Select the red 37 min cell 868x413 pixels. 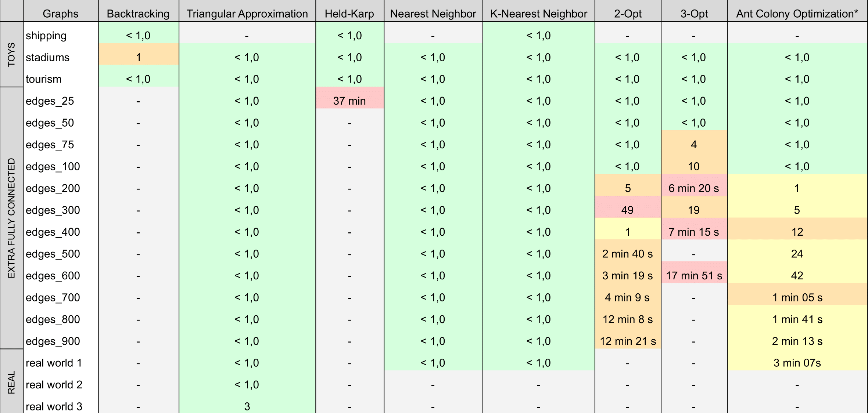[x=349, y=101]
